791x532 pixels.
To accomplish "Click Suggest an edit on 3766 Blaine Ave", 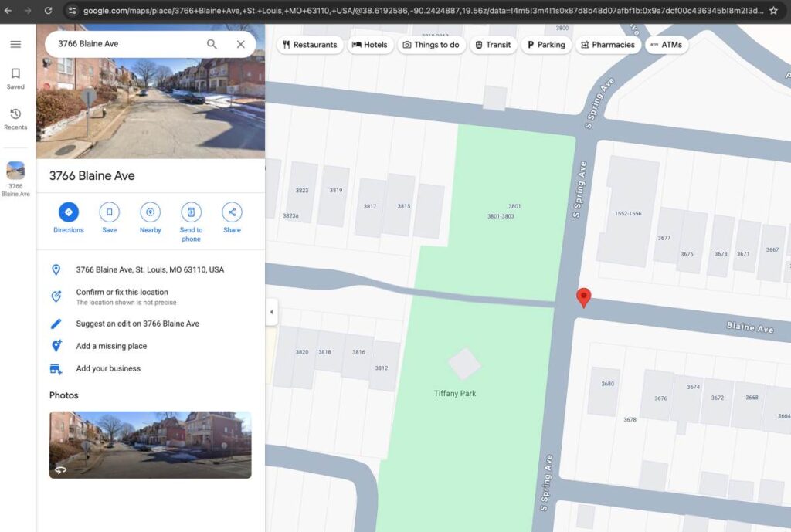I will (137, 324).
